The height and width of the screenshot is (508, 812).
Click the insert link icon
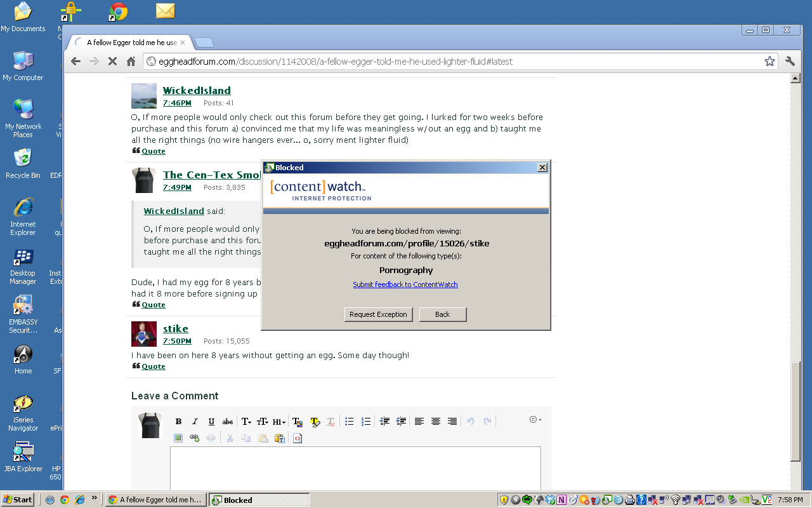pyautogui.click(x=195, y=438)
